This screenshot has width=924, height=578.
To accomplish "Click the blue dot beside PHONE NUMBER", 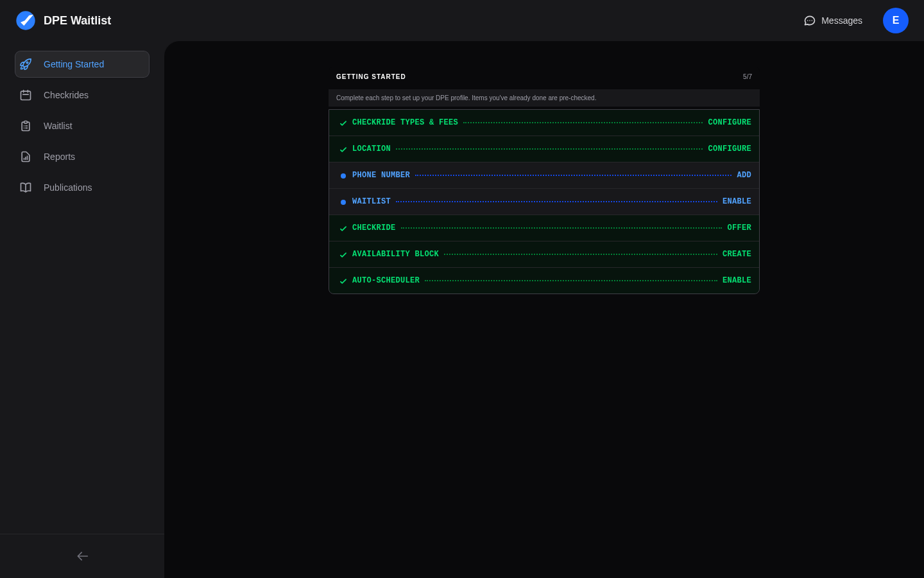I will point(343,175).
